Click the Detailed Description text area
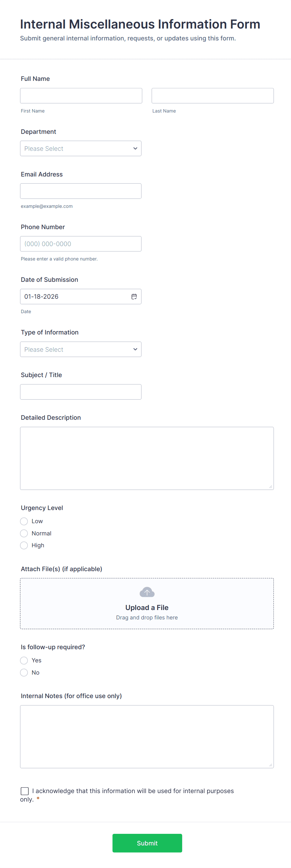This screenshot has width=291, height=868. coord(147,458)
